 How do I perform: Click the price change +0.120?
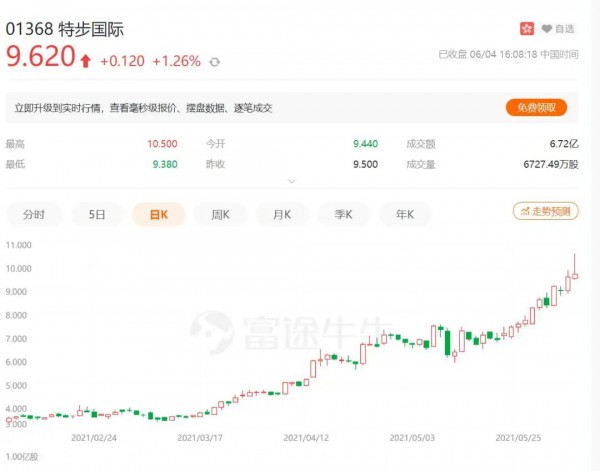122,61
